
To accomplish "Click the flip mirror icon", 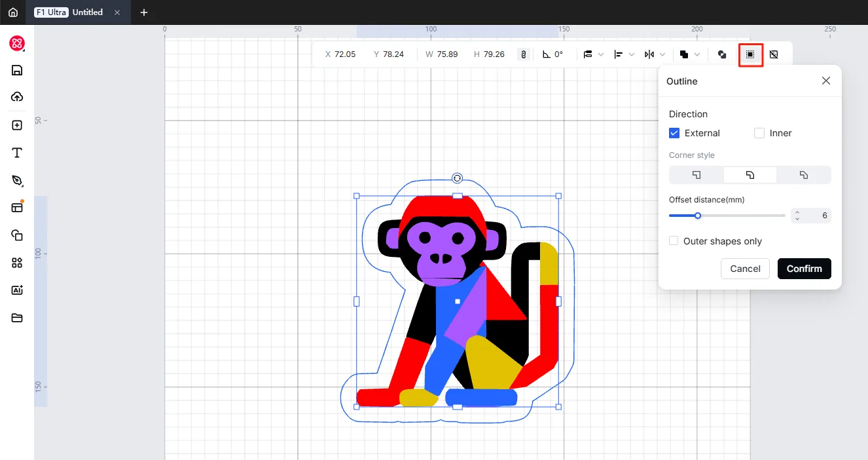I will (649, 54).
